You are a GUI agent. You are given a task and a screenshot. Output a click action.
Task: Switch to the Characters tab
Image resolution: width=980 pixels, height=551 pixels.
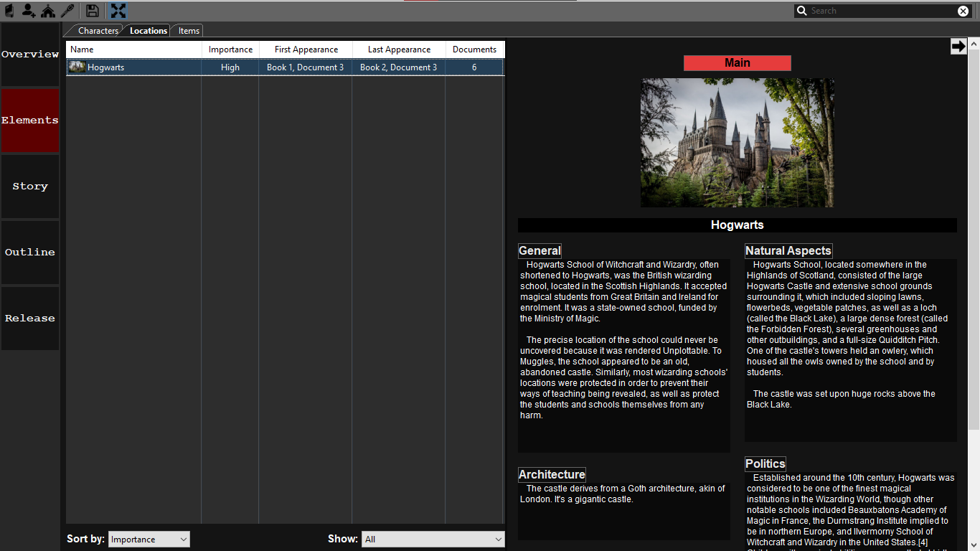pos(98,31)
